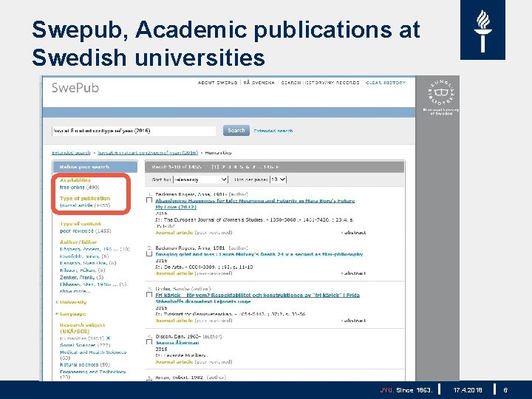532x399 pixels.
Task: Click the 'Refine your search' panel header
Action: [95, 167]
